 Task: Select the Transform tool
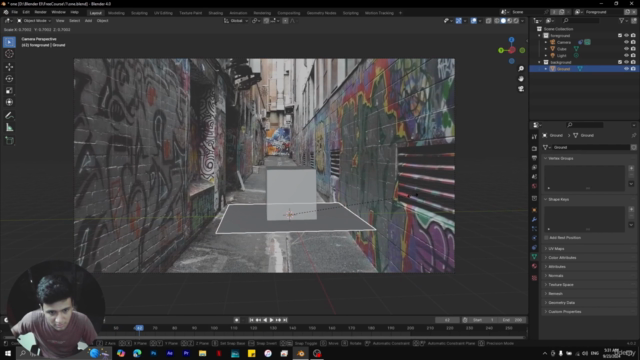click(x=9, y=102)
